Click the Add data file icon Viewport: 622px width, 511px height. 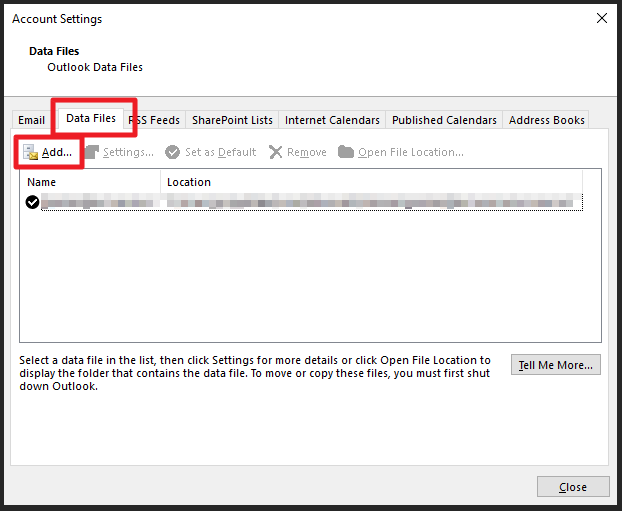[x=30, y=152]
